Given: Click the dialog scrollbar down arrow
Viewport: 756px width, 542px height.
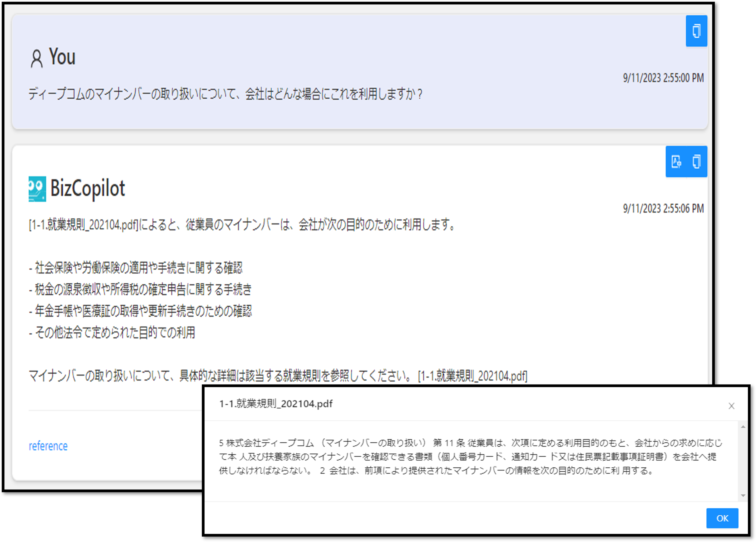Looking at the screenshot, I should [743, 496].
